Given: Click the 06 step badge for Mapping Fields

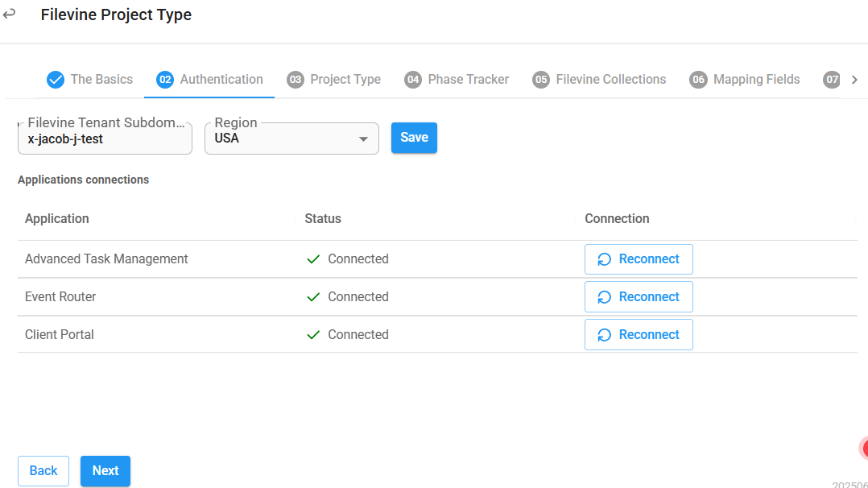Looking at the screenshot, I should (699, 80).
